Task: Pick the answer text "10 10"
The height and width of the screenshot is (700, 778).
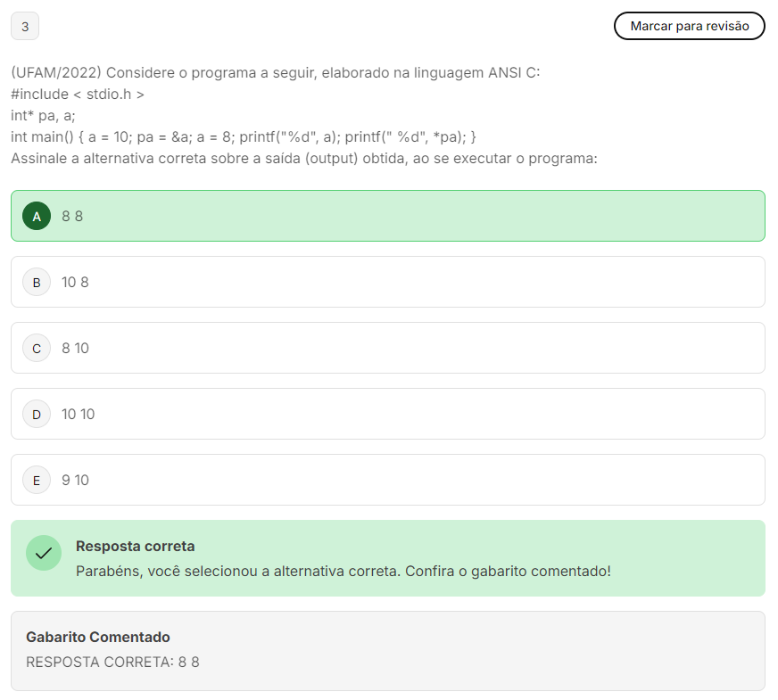Action: click(78, 414)
